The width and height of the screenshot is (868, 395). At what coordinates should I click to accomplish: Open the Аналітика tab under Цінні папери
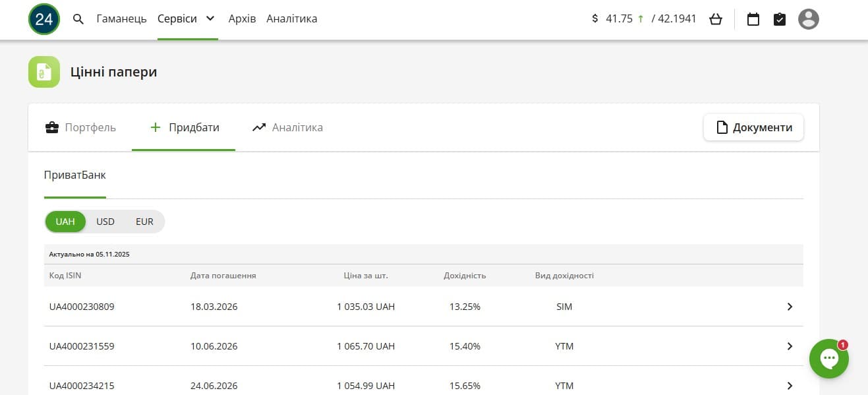point(287,127)
